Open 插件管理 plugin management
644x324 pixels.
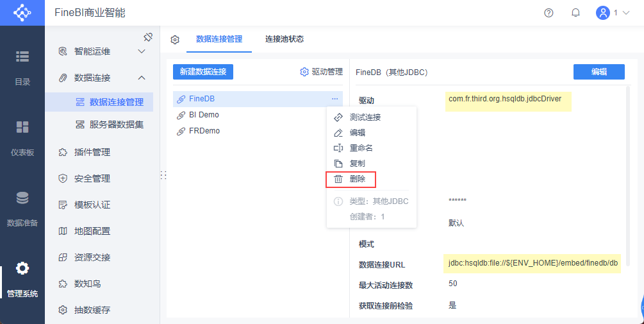click(x=92, y=152)
